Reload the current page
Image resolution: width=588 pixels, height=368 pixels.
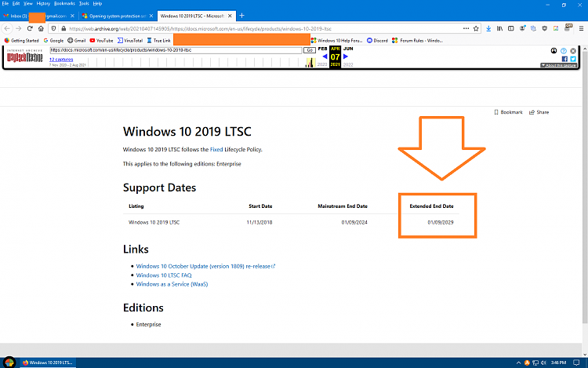(x=30, y=28)
